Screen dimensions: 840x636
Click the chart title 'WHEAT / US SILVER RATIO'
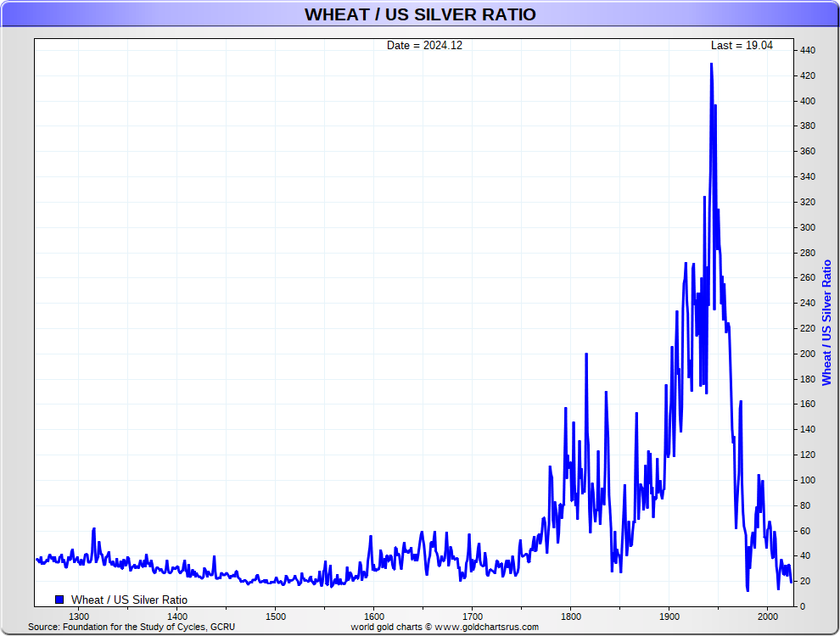point(420,14)
